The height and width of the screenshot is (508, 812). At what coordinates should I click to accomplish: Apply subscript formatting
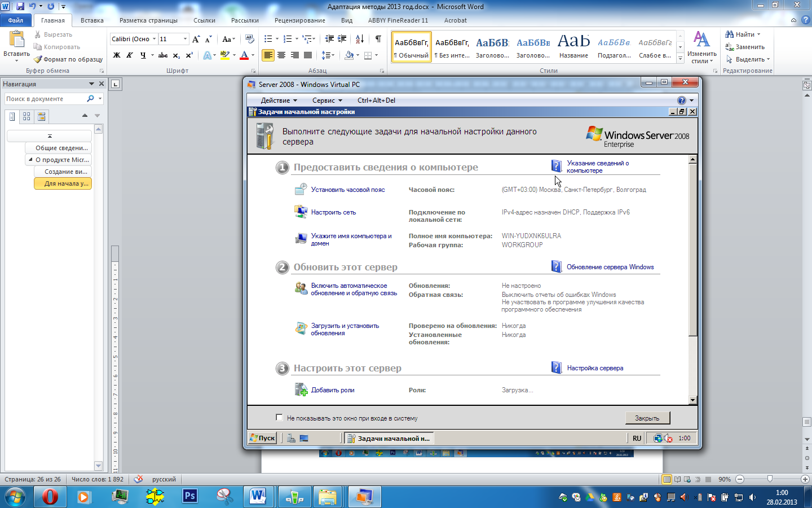tap(176, 55)
